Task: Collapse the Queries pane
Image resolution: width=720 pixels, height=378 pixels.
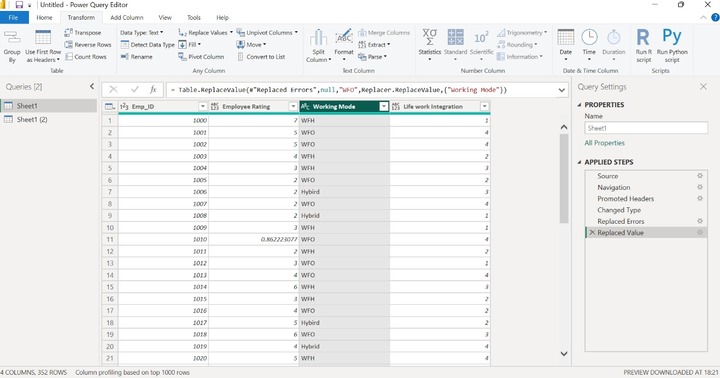Action: click(92, 86)
